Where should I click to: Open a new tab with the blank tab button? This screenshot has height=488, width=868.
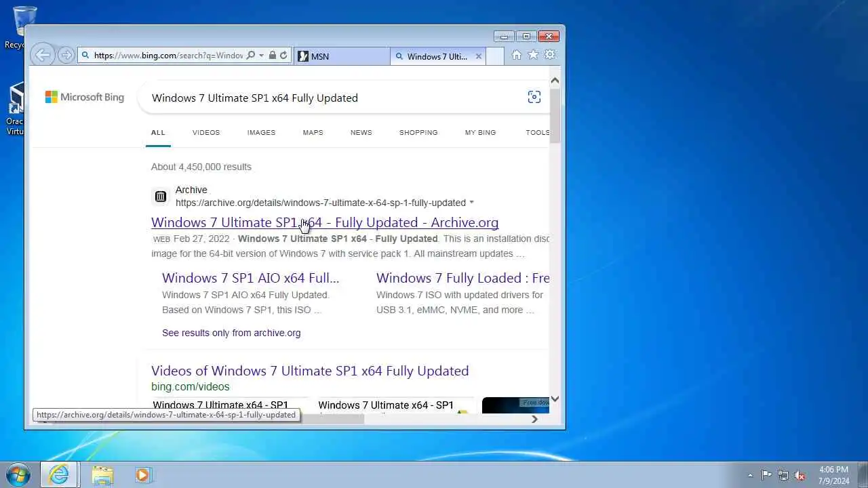coord(495,56)
